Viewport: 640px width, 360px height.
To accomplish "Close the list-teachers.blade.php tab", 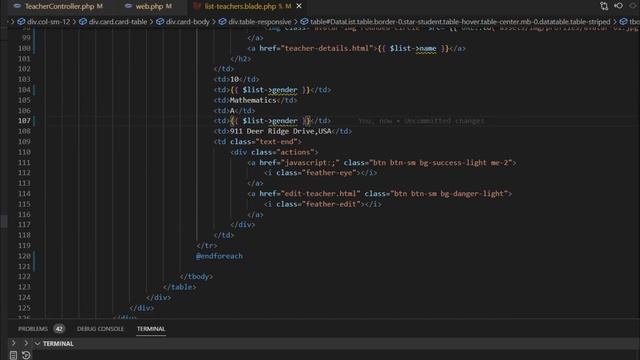I will pos(299,6).
